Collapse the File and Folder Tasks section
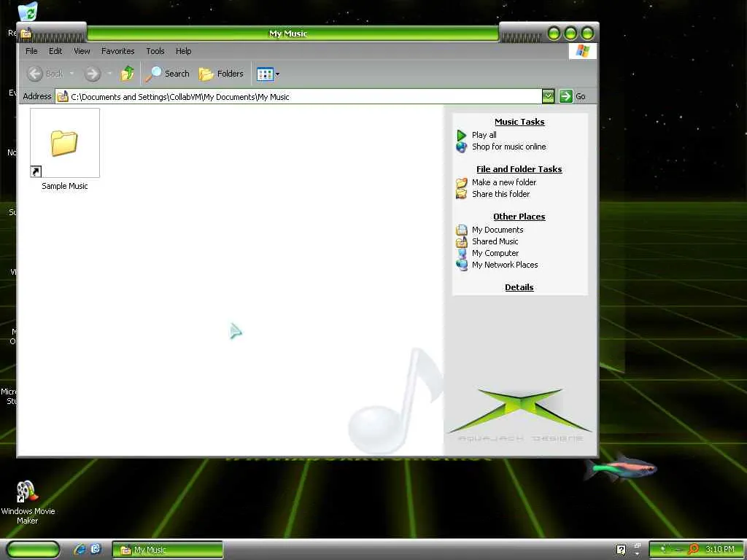 [519, 169]
